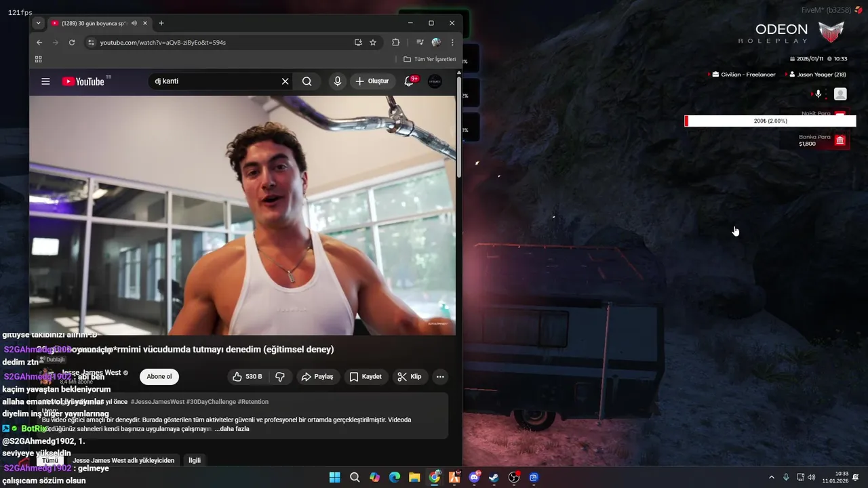
Task: Reload the YouTube page
Action: tap(72, 42)
